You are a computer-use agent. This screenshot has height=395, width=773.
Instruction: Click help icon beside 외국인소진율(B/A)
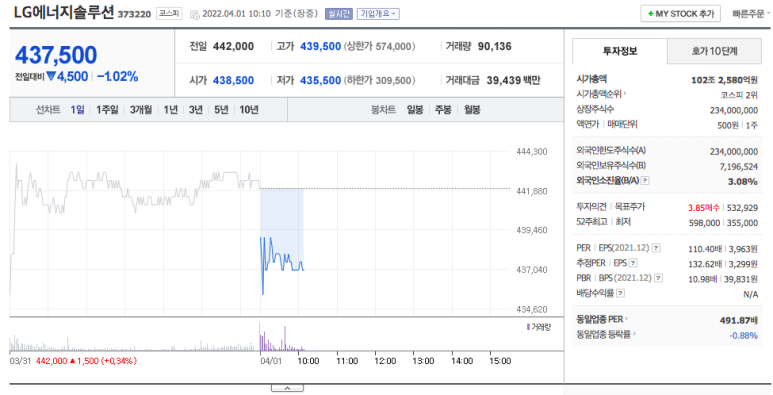(x=645, y=181)
